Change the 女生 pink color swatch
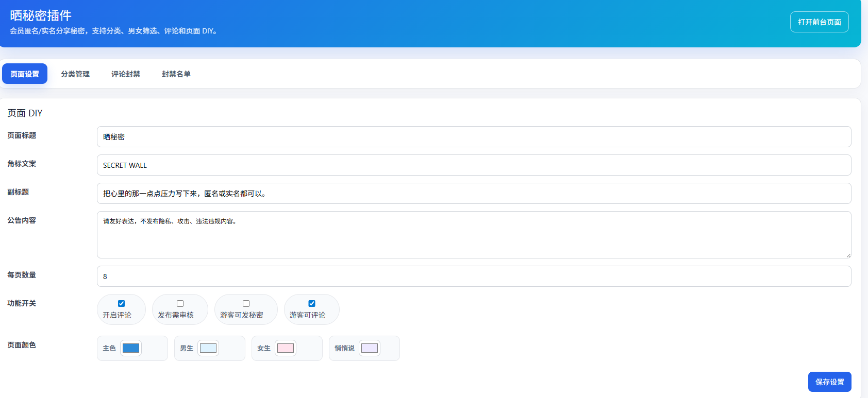Image resolution: width=868 pixels, height=398 pixels. (286, 348)
